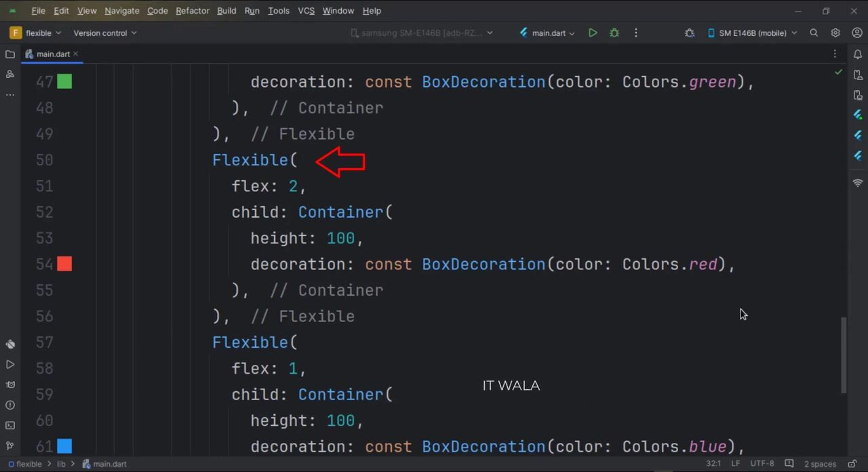This screenshot has width=868, height=472.
Task: Expand the SM E146B device selector
Action: [752, 33]
